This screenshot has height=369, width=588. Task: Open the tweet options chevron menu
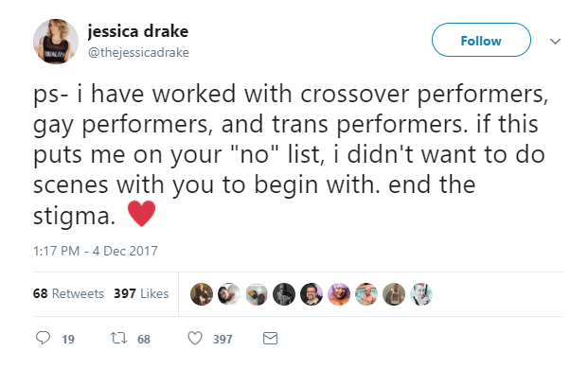coord(556,42)
